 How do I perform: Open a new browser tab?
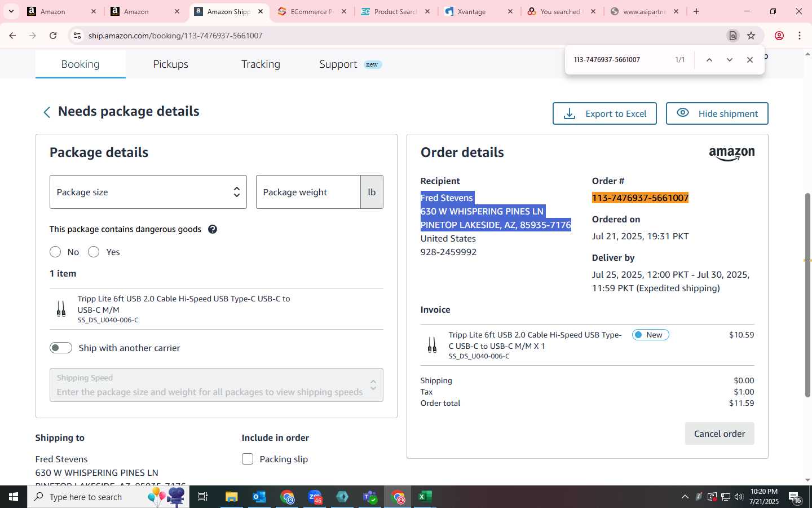[x=696, y=11]
